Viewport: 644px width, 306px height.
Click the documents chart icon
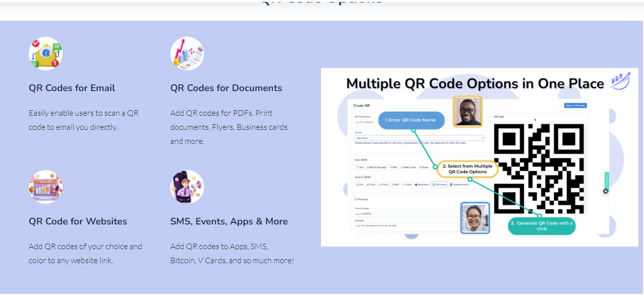187,53
